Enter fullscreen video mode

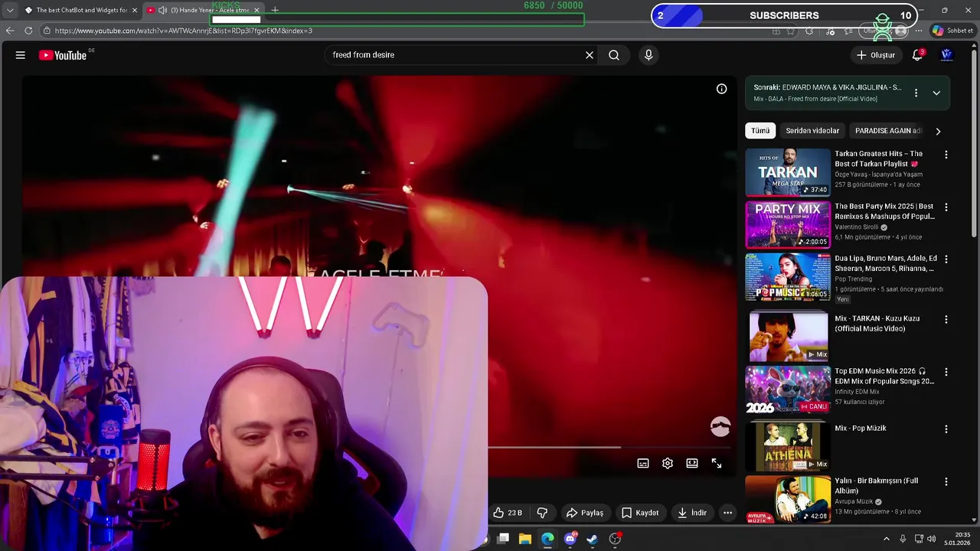click(717, 463)
